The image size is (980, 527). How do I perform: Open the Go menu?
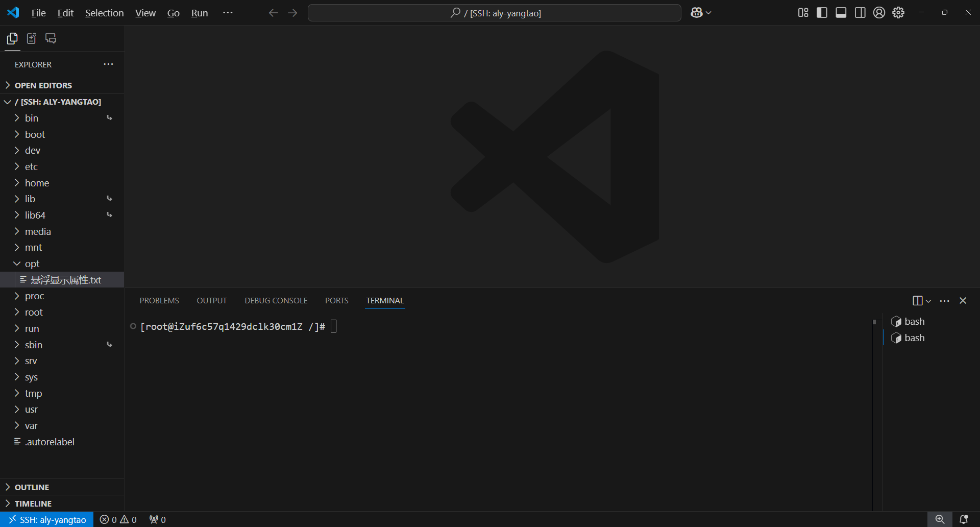click(x=174, y=13)
